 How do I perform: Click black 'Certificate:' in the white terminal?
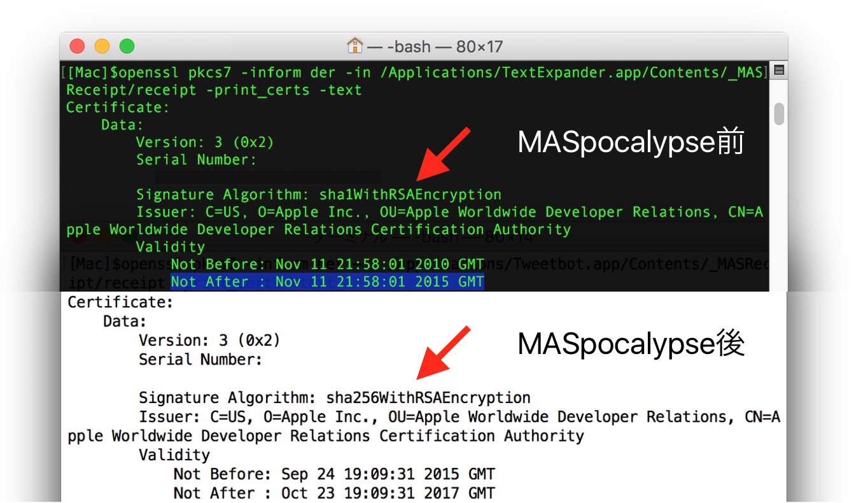[x=120, y=302]
